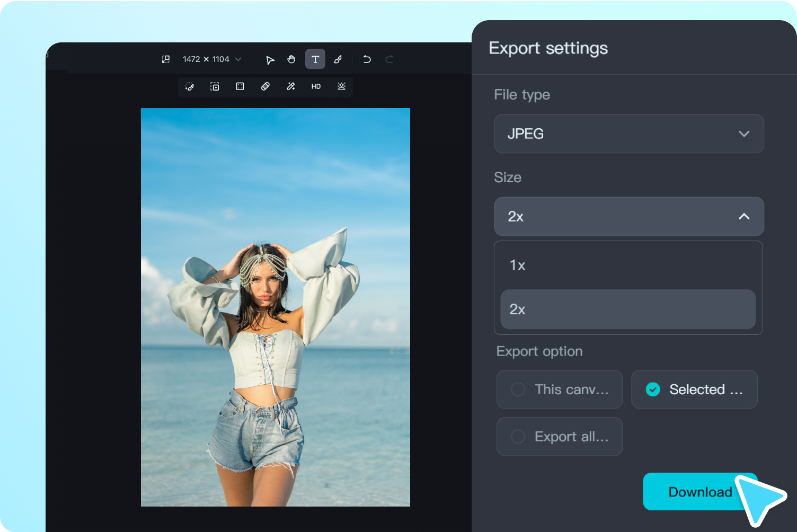Activate the hand pan tool
The image size is (797, 532).
pos(291,59)
